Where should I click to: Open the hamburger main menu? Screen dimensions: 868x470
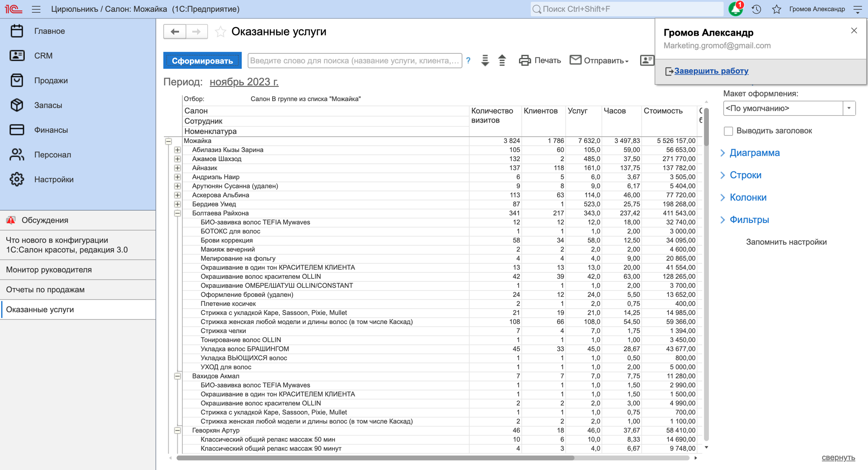[x=36, y=9]
